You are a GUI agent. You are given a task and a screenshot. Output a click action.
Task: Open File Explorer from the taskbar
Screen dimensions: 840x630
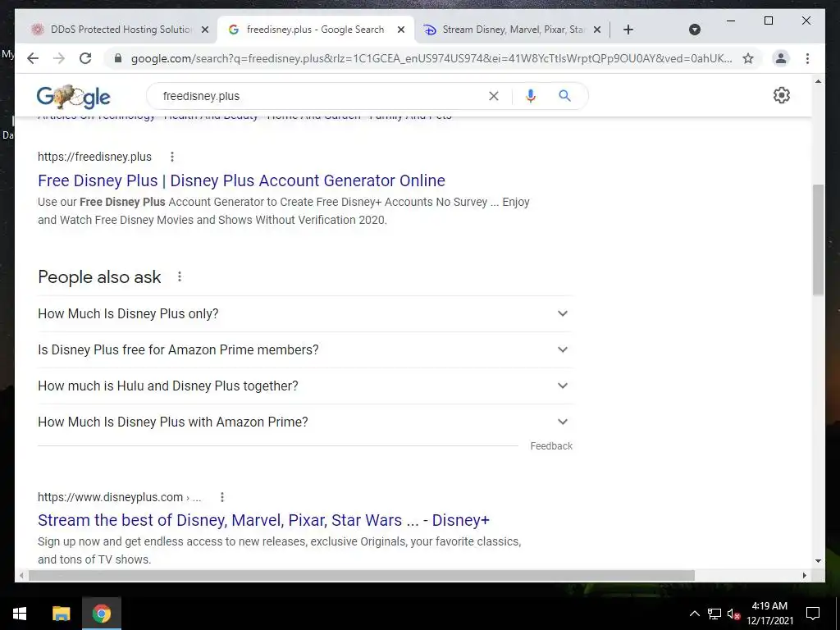point(61,614)
